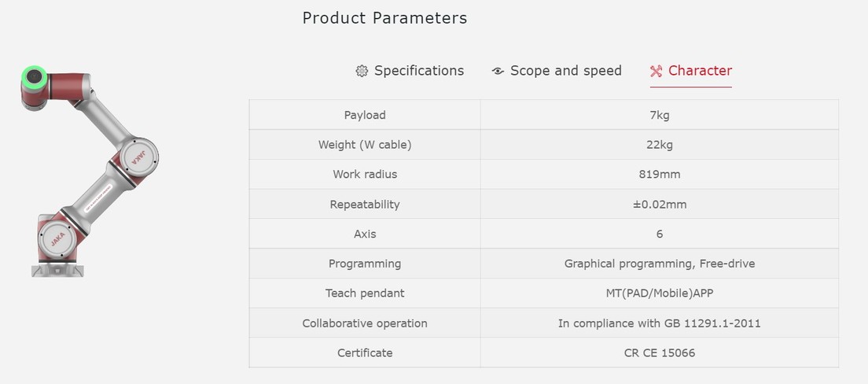This screenshot has width=868, height=384.
Task: Click the green ring on robot end
Action: (35, 77)
